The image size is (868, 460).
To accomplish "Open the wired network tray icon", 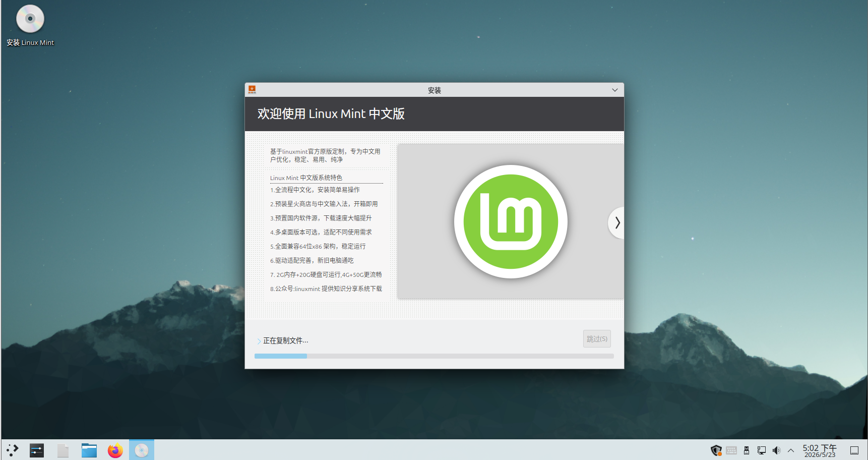I will coord(762,450).
